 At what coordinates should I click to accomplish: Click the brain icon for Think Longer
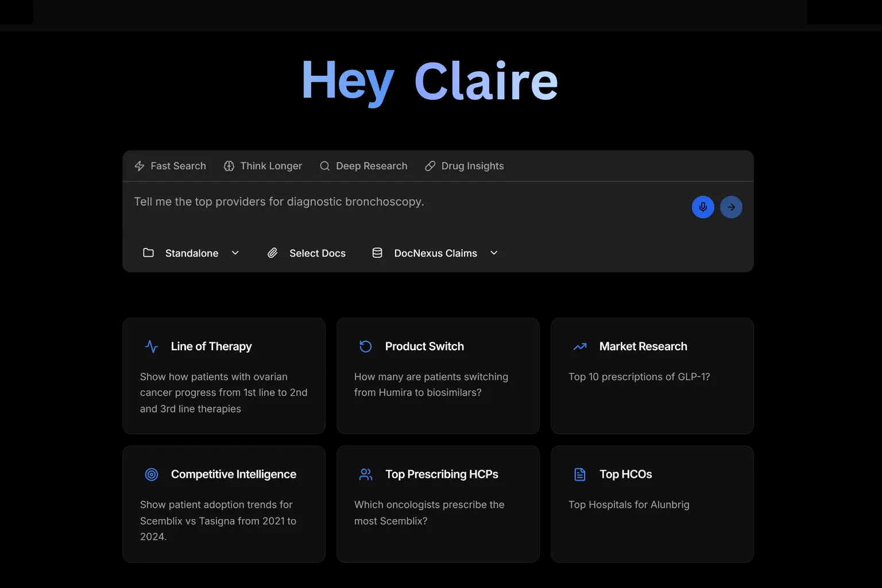coord(229,166)
